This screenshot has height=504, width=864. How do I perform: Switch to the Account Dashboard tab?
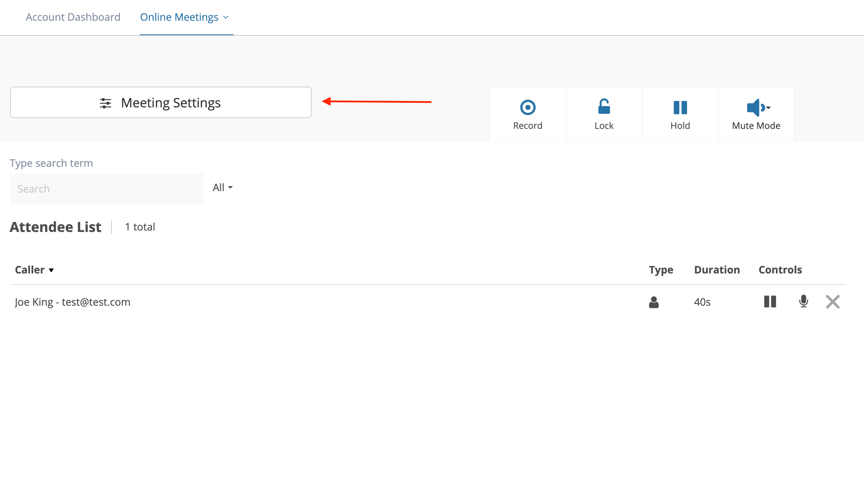pos(73,17)
